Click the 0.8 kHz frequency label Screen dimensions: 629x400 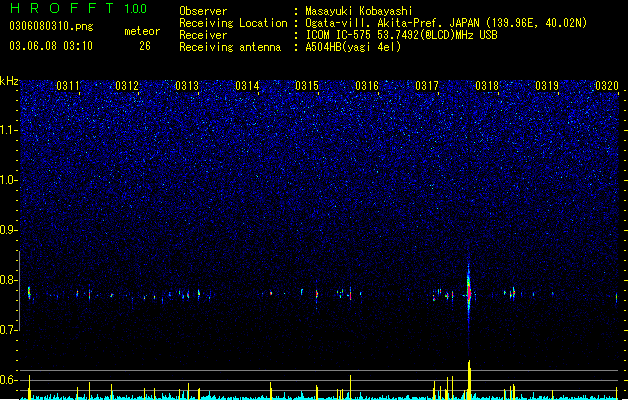(x=9, y=280)
